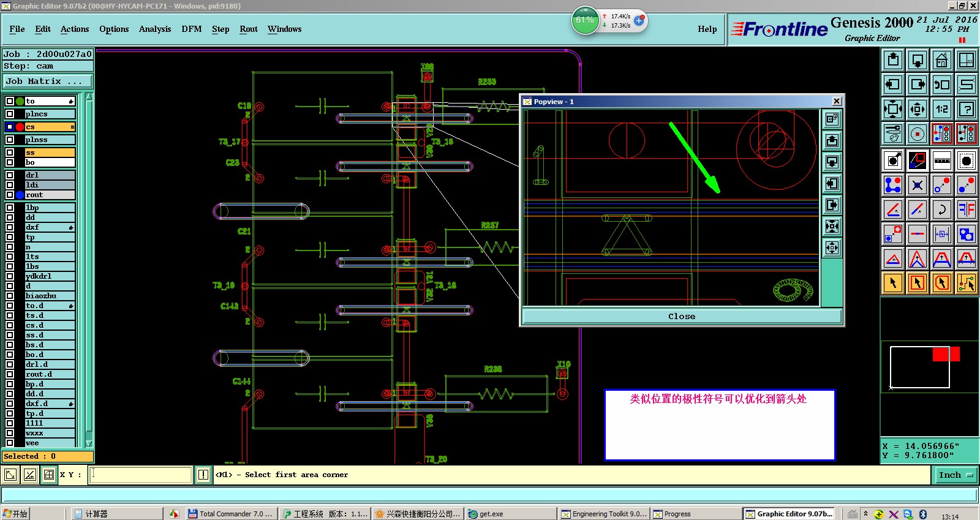Select the net selection arrow tool
The height and width of the screenshot is (520, 980).
967,283
